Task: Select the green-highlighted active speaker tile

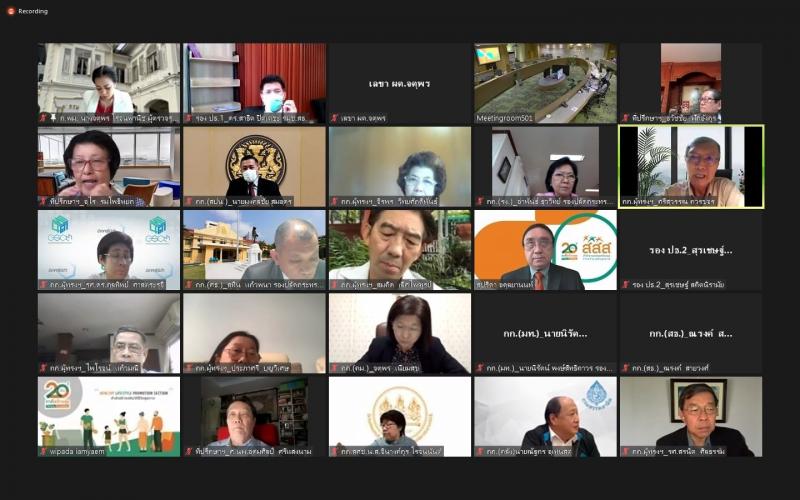Action: coord(691,167)
